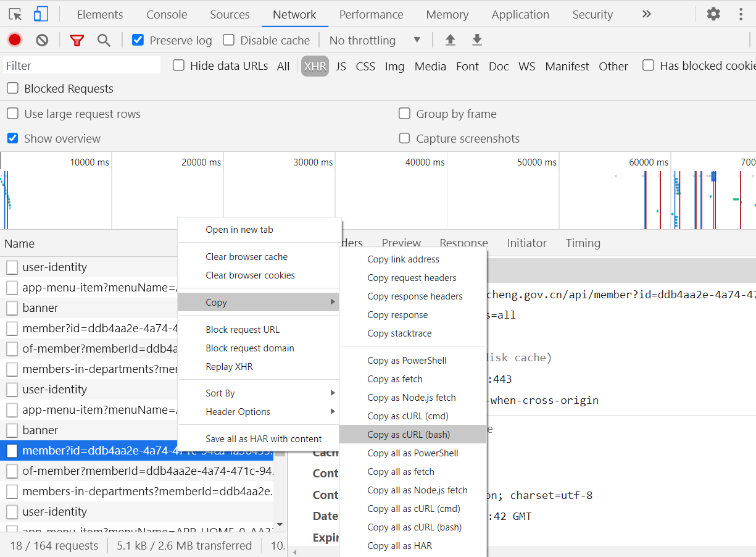Toggle the device toolbar icon
756x557 pixels.
coord(41,14)
